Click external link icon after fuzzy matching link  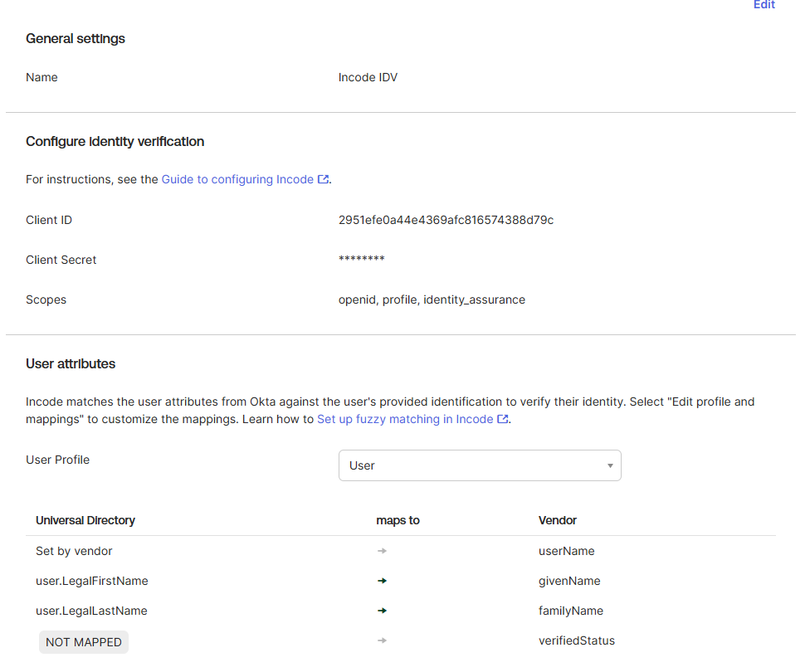click(503, 419)
